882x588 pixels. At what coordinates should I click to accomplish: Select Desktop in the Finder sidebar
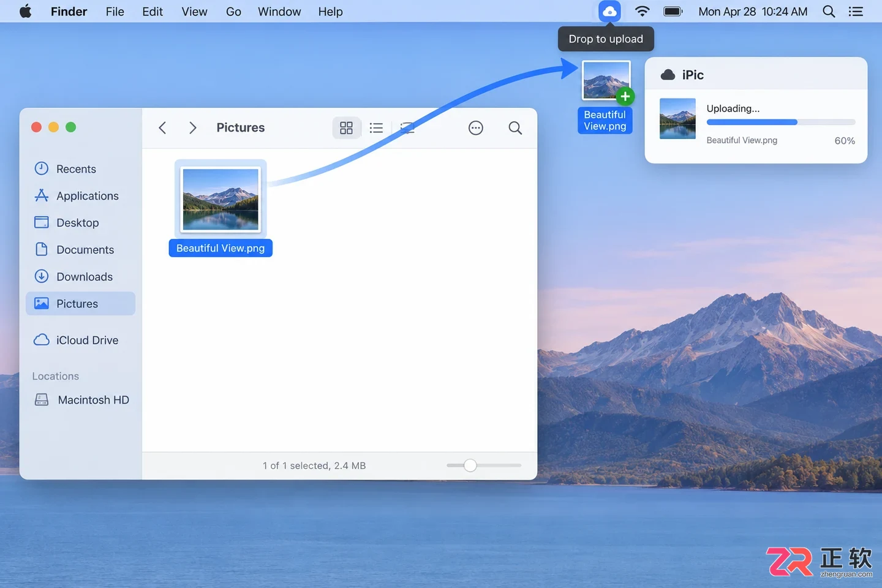coord(80,222)
